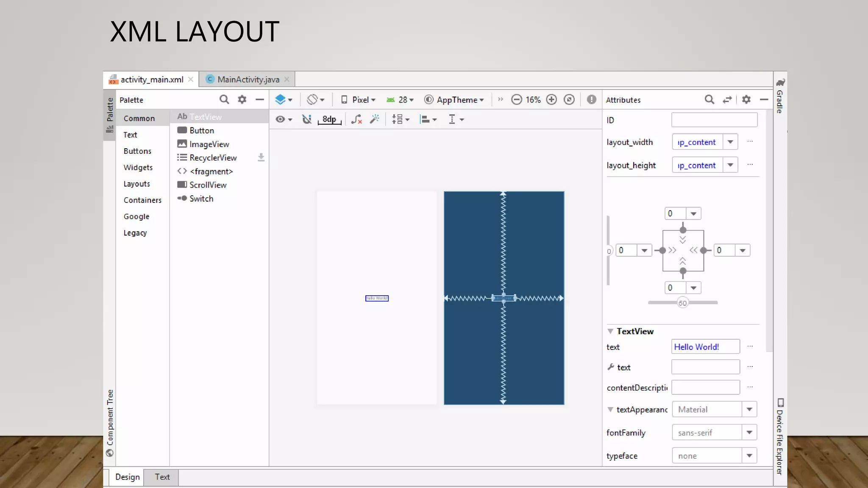Viewport: 868px width, 488px height.
Task: Close the activity_main.xml tab
Action: click(191, 79)
